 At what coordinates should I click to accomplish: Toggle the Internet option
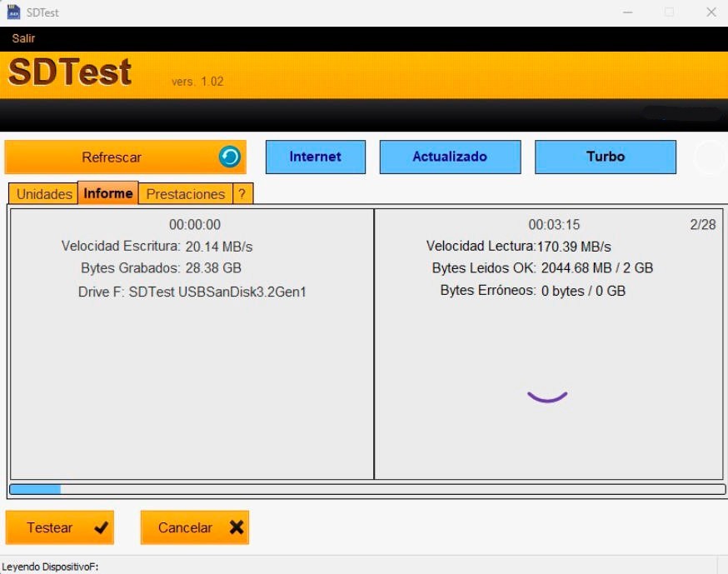click(x=315, y=156)
